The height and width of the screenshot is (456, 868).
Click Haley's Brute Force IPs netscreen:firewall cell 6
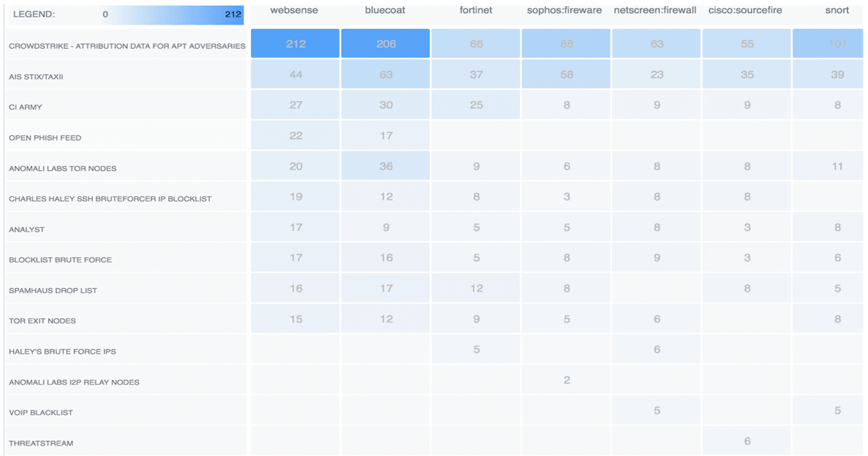[x=656, y=349]
